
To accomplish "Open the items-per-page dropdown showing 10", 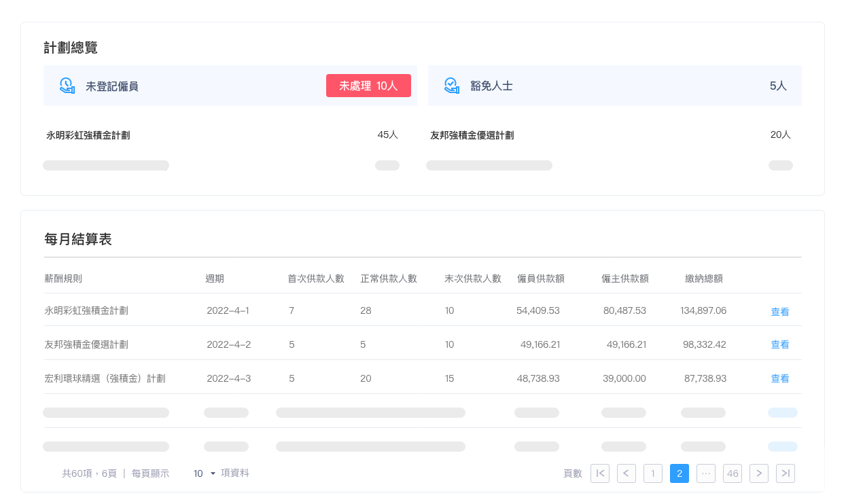I will point(204,473).
